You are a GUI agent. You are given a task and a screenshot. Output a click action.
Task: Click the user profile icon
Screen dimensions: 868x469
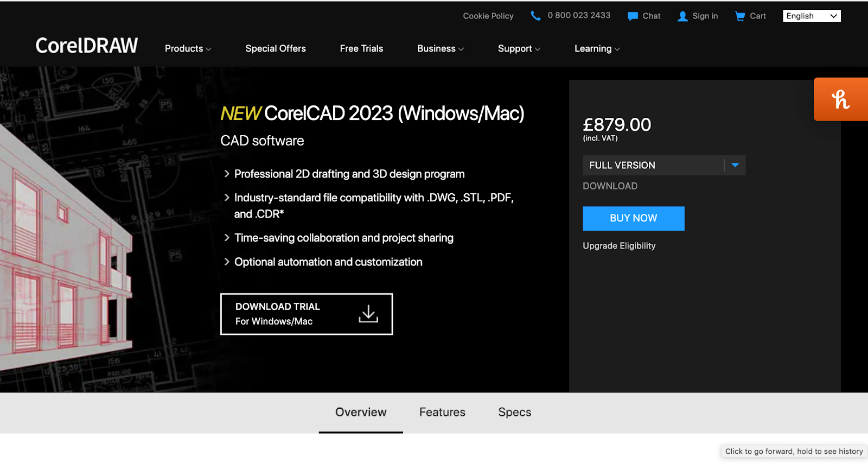[x=682, y=16]
